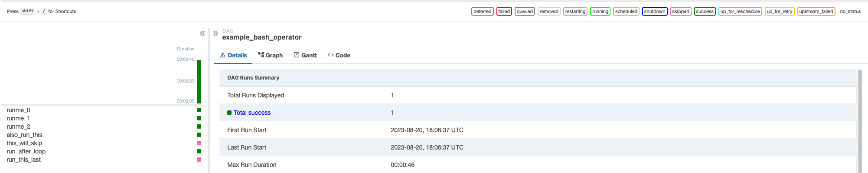Select the run_after_loop task row

coord(102,151)
